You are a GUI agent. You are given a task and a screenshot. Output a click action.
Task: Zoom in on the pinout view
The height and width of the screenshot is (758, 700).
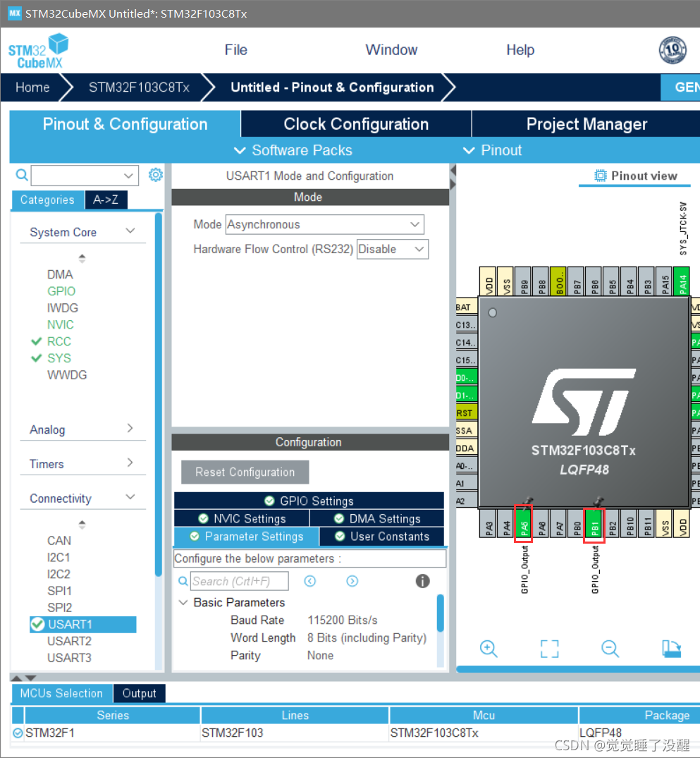pyautogui.click(x=489, y=648)
